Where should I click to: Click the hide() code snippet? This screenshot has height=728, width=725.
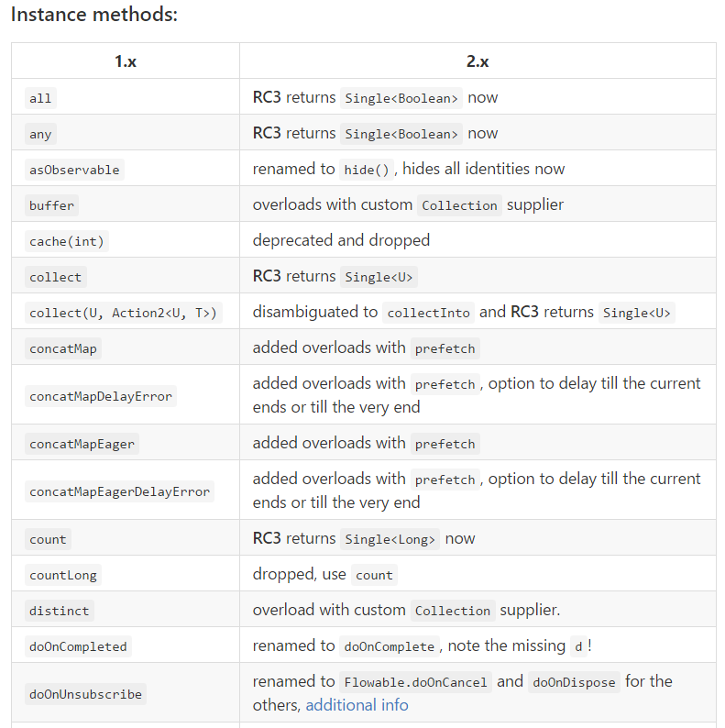coord(367,170)
